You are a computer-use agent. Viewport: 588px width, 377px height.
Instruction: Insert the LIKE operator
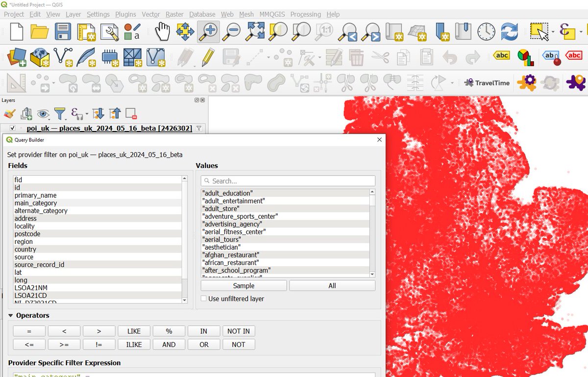[x=134, y=331]
